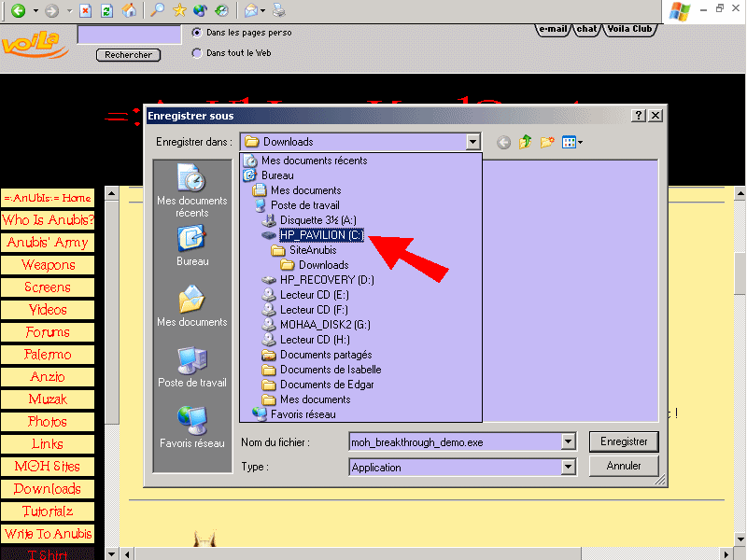Viewport: 747px width, 560px height.
Task: Click the dialog help question mark button
Action: click(x=639, y=115)
